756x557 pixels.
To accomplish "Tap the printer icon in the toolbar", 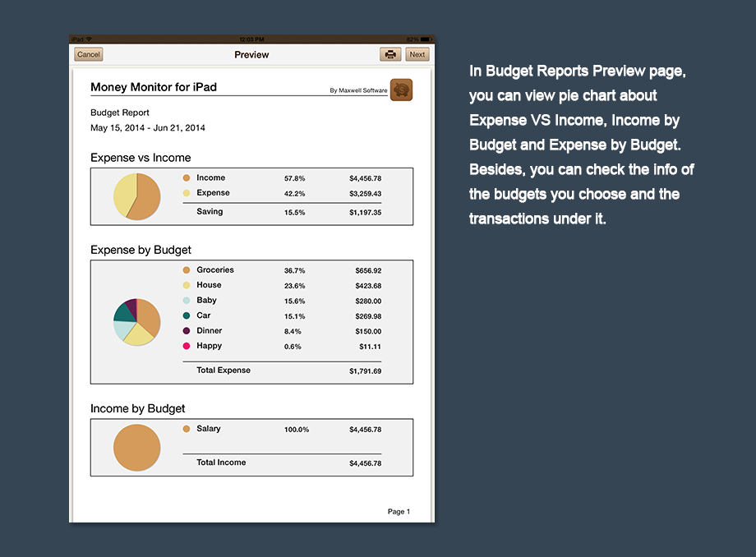I will [390, 54].
